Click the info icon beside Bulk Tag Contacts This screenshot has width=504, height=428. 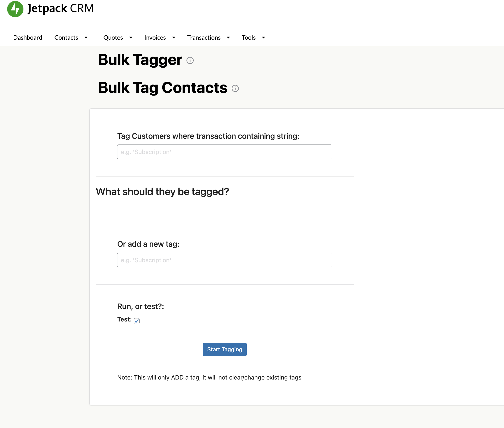235,88
